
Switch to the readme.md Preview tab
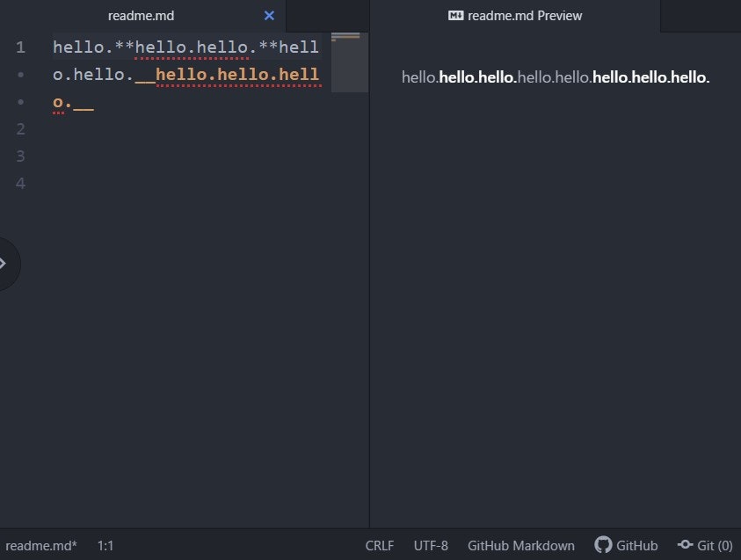(x=515, y=16)
